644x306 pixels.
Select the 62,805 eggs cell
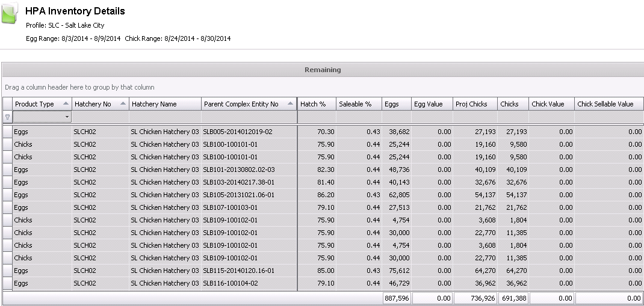pyautogui.click(x=396, y=195)
